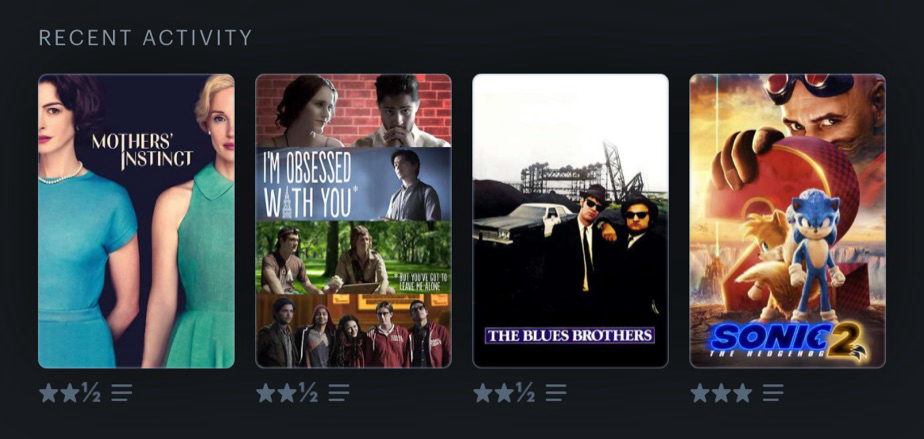This screenshot has width=924, height=439.
Task: Open the review icon under Sonic 2
Action: pyautogui.click(x=773, y=392)
